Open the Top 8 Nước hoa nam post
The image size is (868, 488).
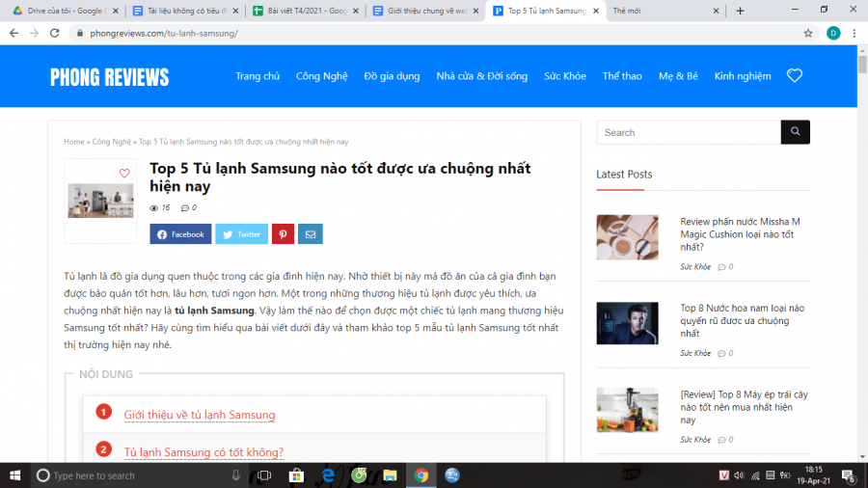tap(743, 320)
